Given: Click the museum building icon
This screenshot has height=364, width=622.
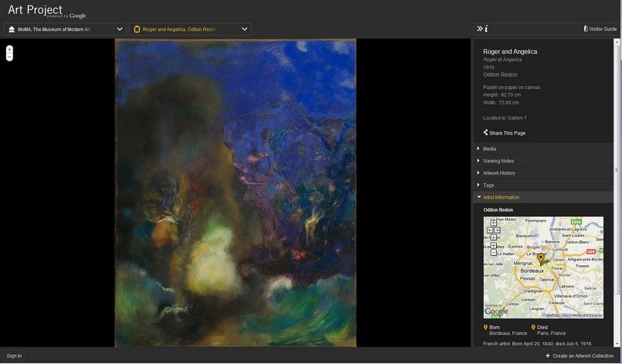Looking at the screenshot, I should (x=12, y=29).
